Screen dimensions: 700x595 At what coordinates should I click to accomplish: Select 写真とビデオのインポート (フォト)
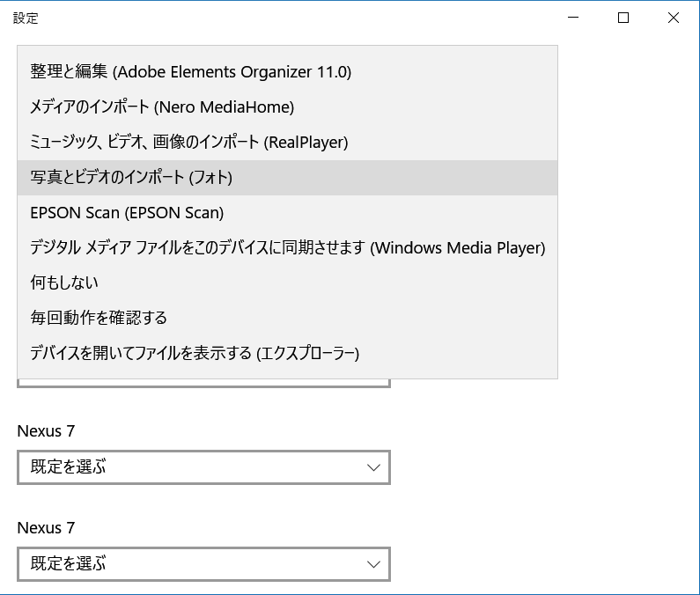[x=288, y=178]
